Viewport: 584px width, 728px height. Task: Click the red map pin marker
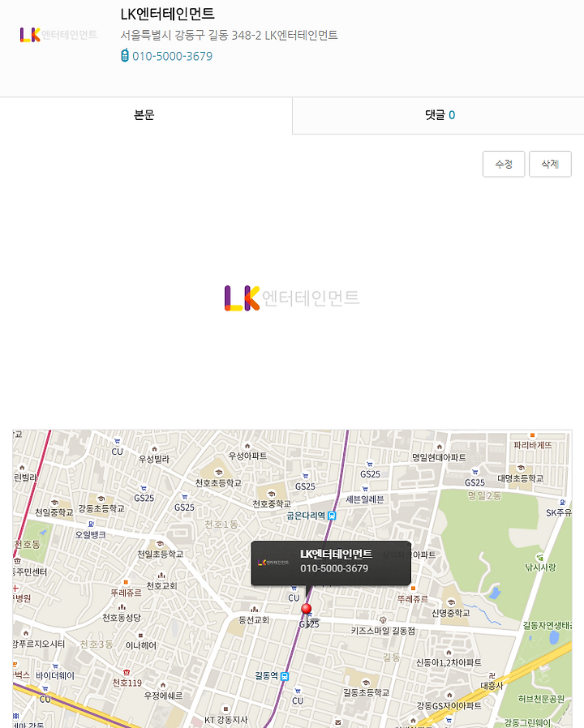pos(306,609)
